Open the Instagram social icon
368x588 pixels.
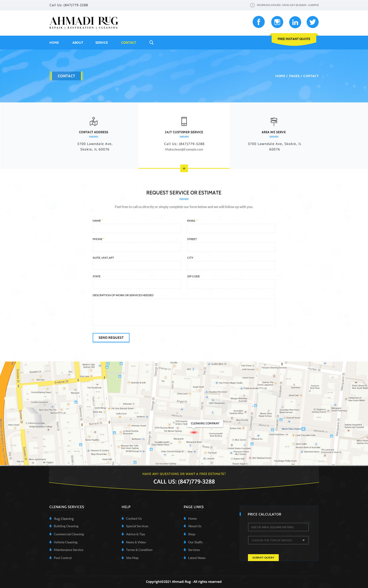277,22
